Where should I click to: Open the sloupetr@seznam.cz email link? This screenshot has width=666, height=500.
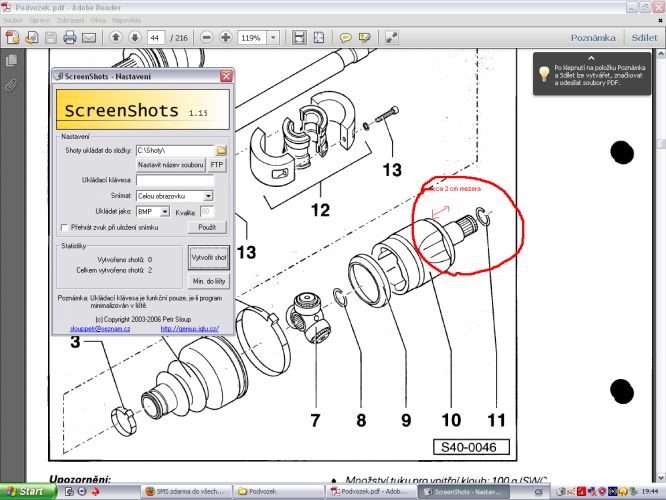tap(100, 329)
